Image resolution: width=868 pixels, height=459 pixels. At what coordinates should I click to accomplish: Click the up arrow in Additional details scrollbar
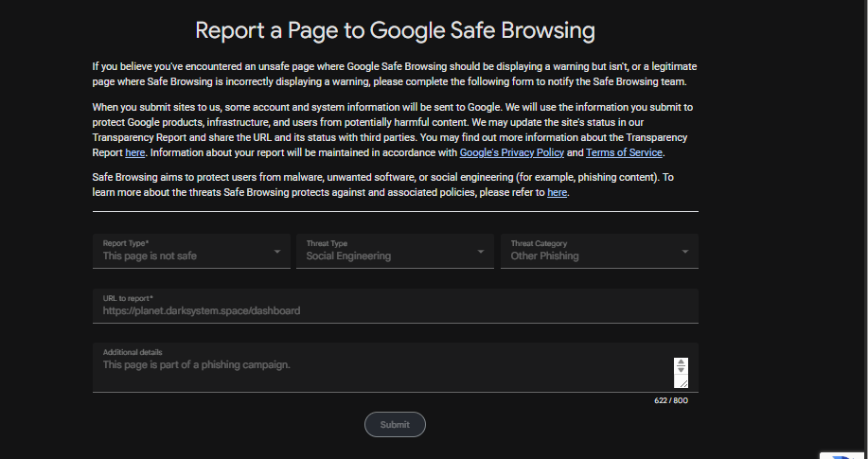pos(681,362)
